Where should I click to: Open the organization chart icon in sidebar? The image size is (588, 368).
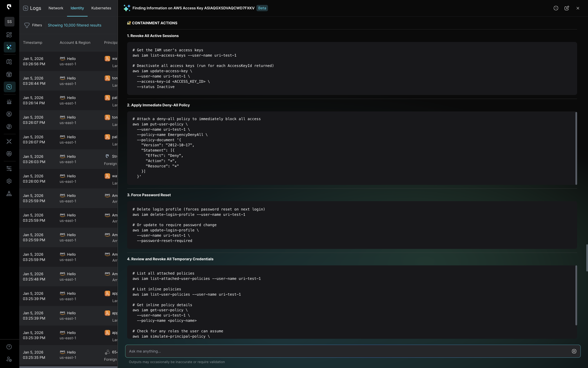[x=9, y=194]
